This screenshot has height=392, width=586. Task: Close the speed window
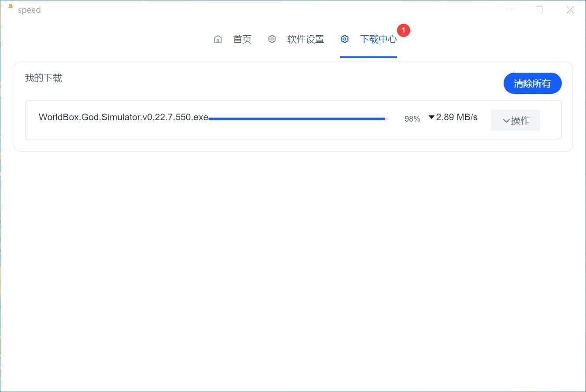tap(570, 10)
